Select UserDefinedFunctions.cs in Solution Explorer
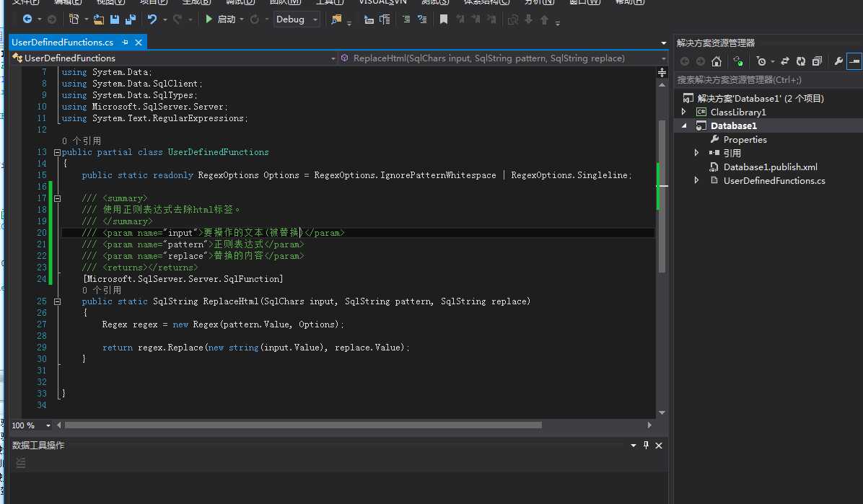863x504 pixels. [774, 180]
